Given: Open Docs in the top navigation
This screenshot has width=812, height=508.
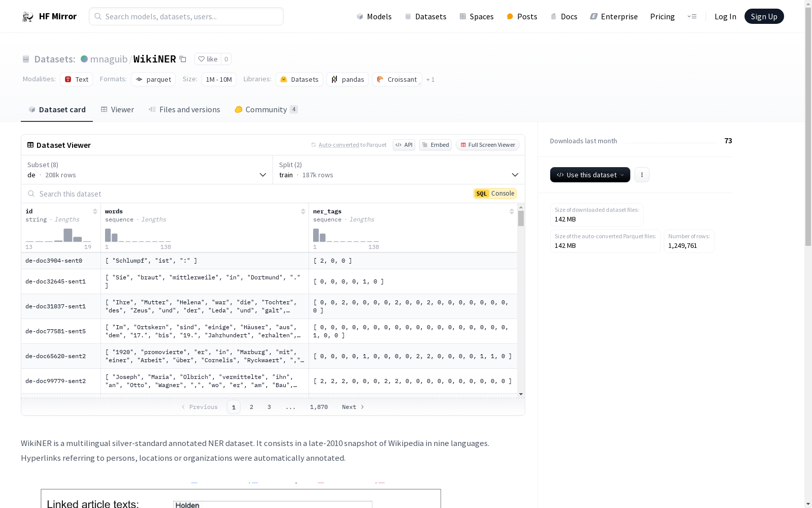Looking at the screenshot, I should pos(564,16).
